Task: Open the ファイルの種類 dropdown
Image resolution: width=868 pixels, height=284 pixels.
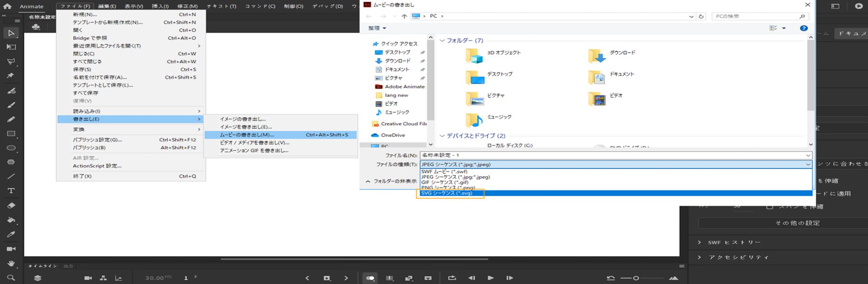Action: point(616,164)
